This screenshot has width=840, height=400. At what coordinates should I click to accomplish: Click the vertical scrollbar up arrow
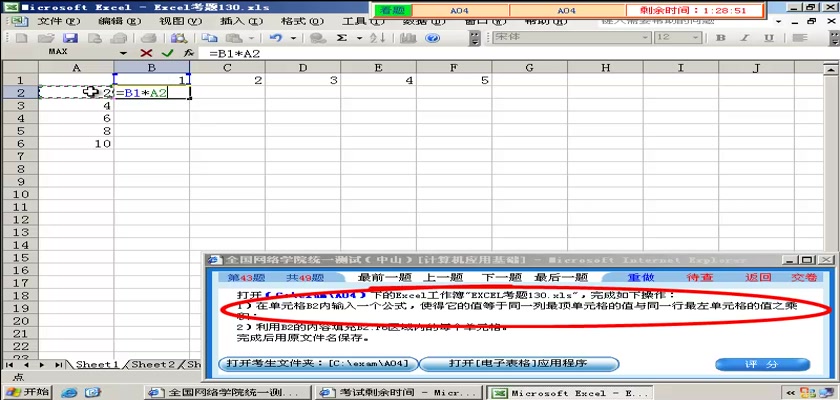830,68
